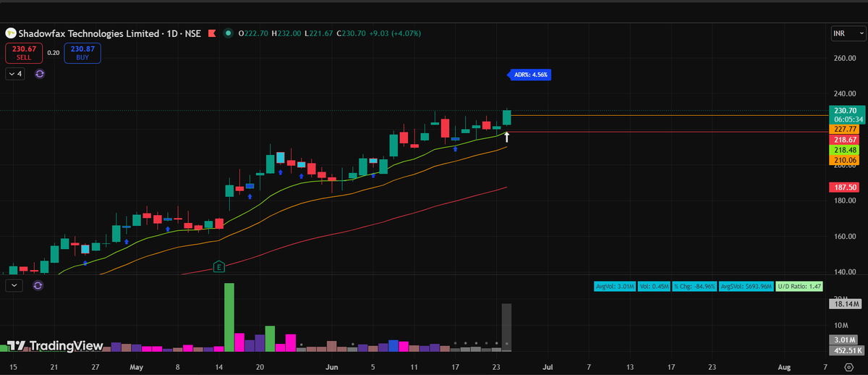Click the tallest green volume bar
Screen dimensions: 868x375
[x=229, y=317]
